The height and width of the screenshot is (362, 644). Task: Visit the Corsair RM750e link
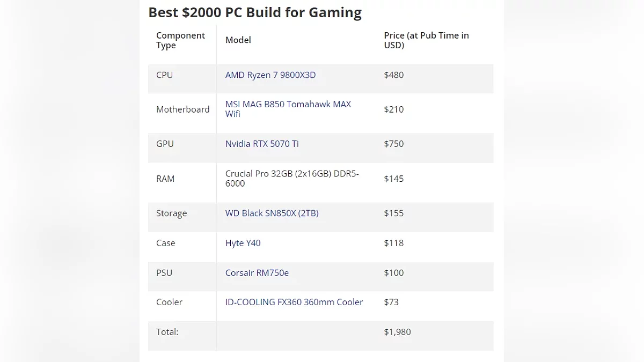[x=257, y=272]
